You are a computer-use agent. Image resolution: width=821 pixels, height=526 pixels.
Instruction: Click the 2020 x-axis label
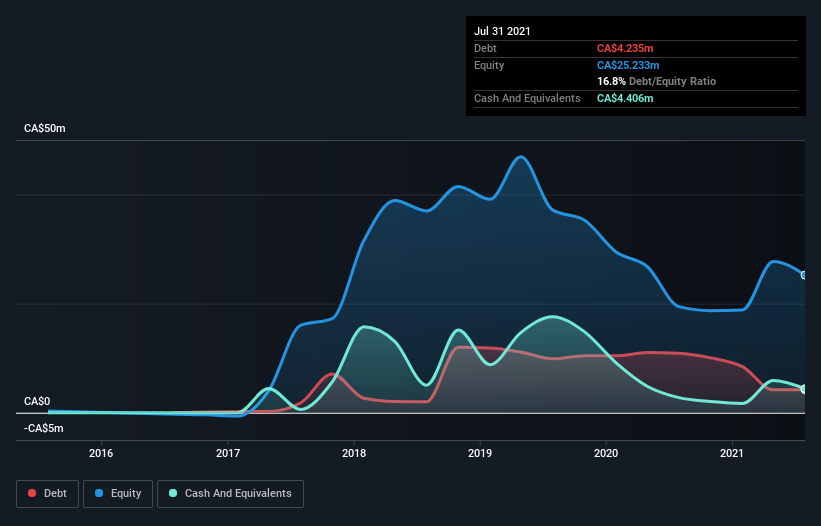coord(606,453)
